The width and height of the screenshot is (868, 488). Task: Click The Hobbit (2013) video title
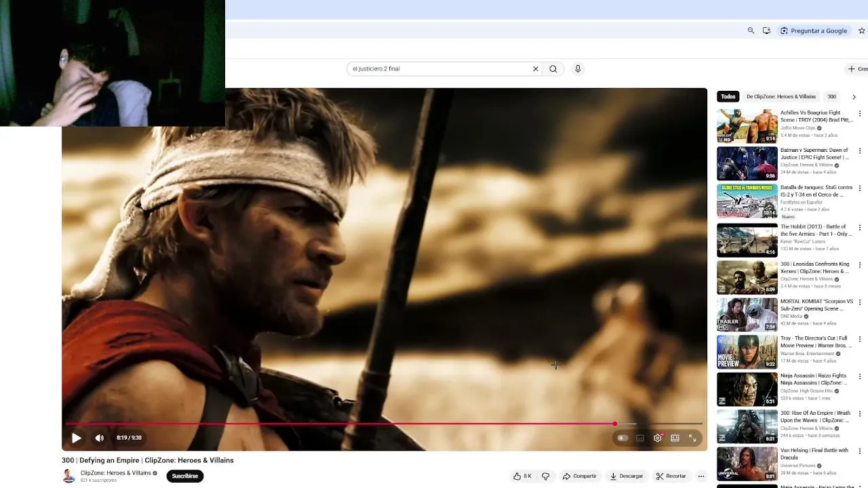[816, 230]
